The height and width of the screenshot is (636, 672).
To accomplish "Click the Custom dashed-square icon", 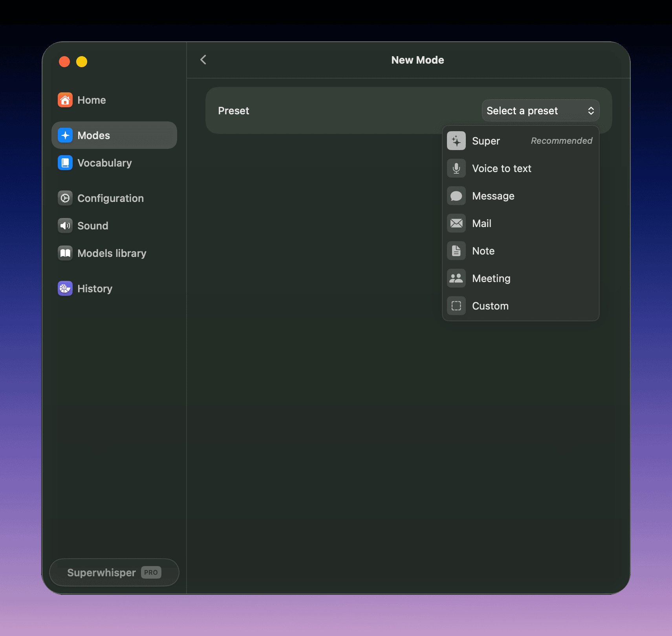I will [x=456, y=306].
